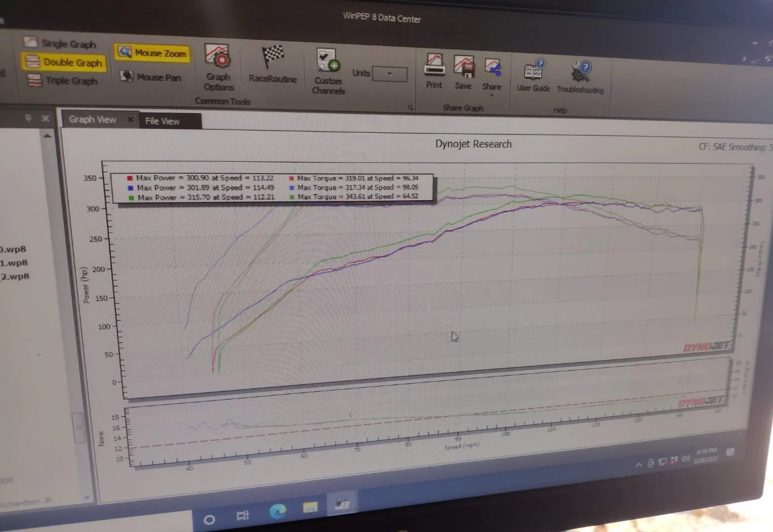This screenshot has width=773, height=532.
Task: Click the Max Torque 343.61 legend entry
Action: click(354, 196)
